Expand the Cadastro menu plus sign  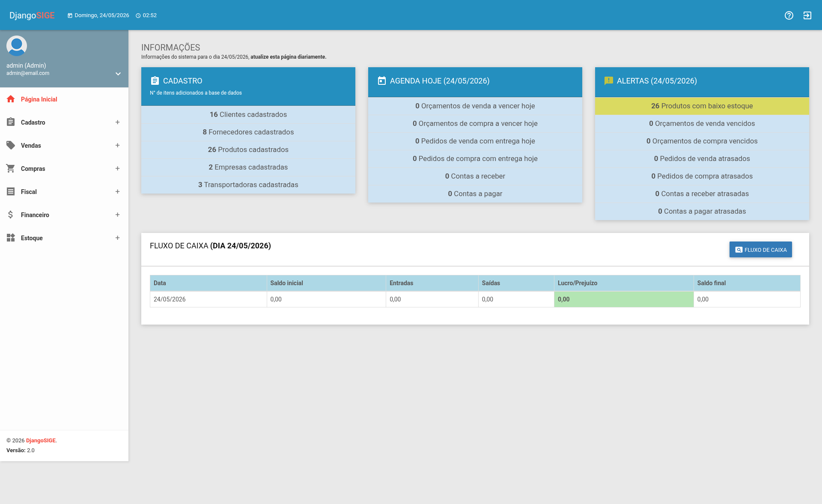[117, 122]
